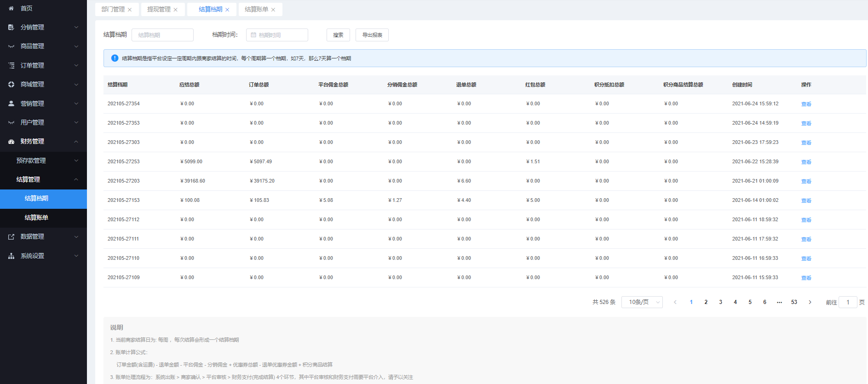Go to page 53 in pagination
868x384 pixels.
[x=794, y=302]
